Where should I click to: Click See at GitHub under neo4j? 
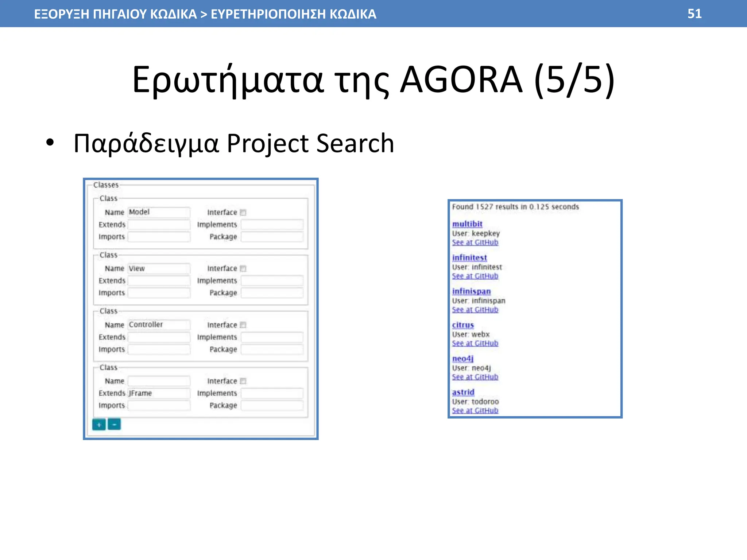click(x=475, y=377)
